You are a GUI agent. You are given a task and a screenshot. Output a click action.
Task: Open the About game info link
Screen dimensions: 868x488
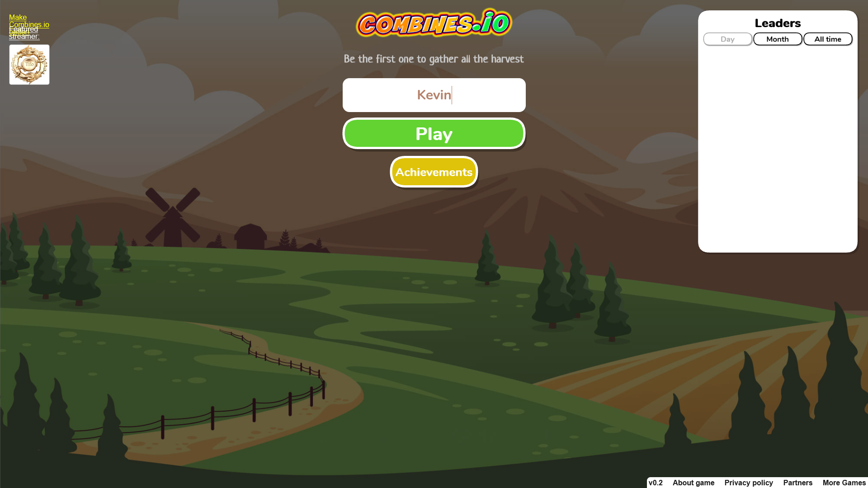(693, 483)
